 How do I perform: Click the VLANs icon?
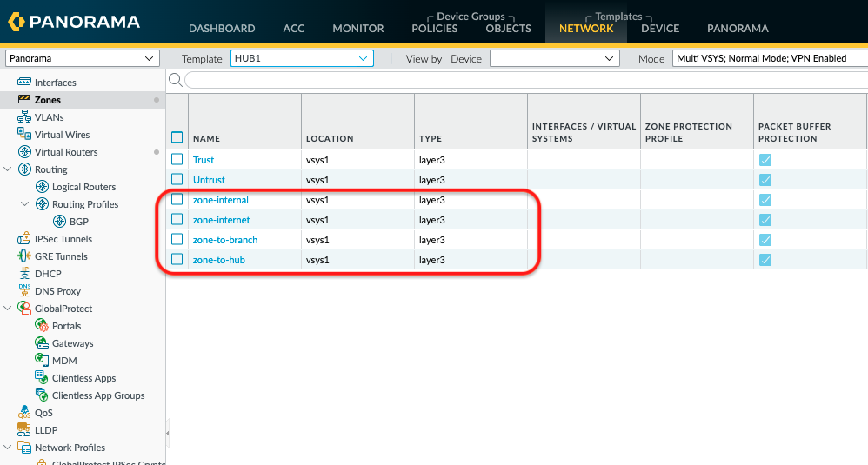coord(24,116)
